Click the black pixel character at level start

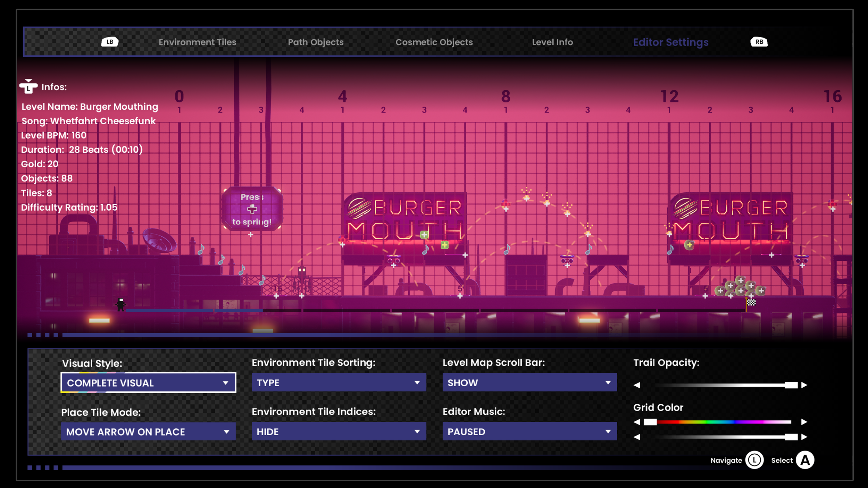121,304
